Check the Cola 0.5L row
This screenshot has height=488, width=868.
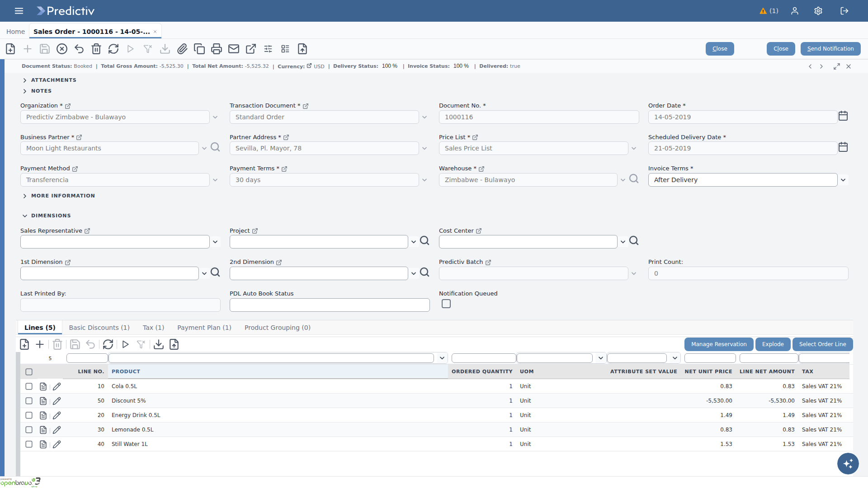coord(29,386)
